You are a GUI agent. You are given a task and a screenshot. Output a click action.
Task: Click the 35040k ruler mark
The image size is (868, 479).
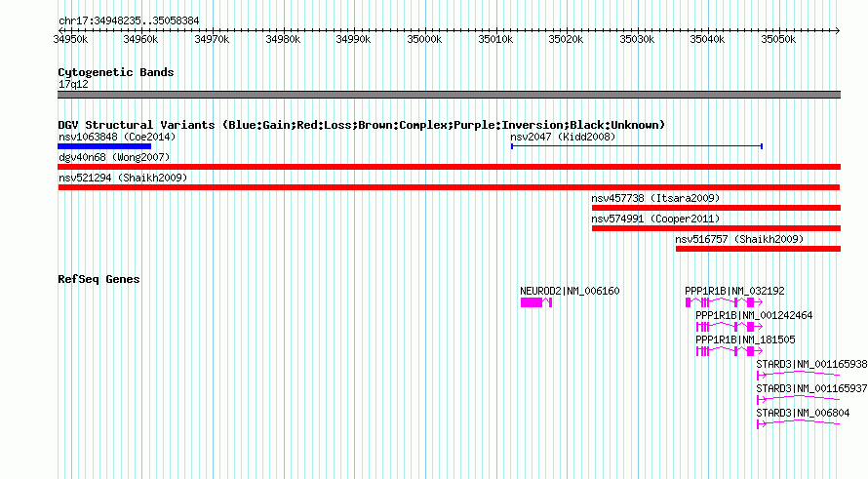[x=707, y=39]
